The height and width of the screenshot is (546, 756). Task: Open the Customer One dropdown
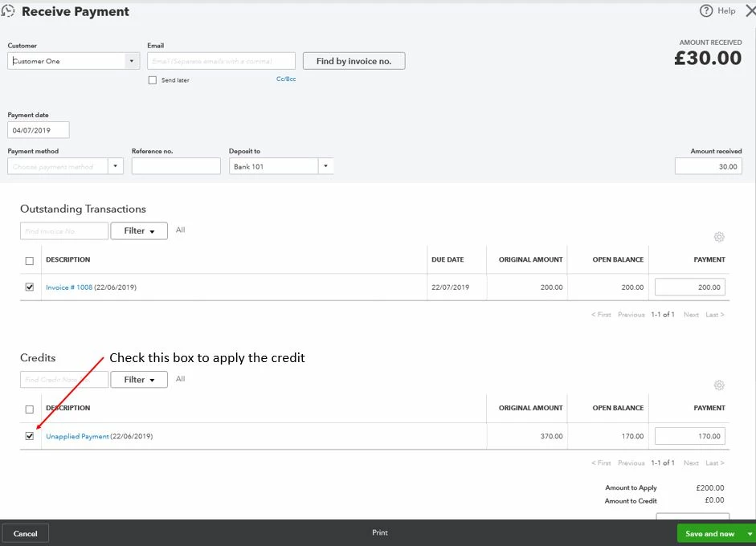click(131, 61)
